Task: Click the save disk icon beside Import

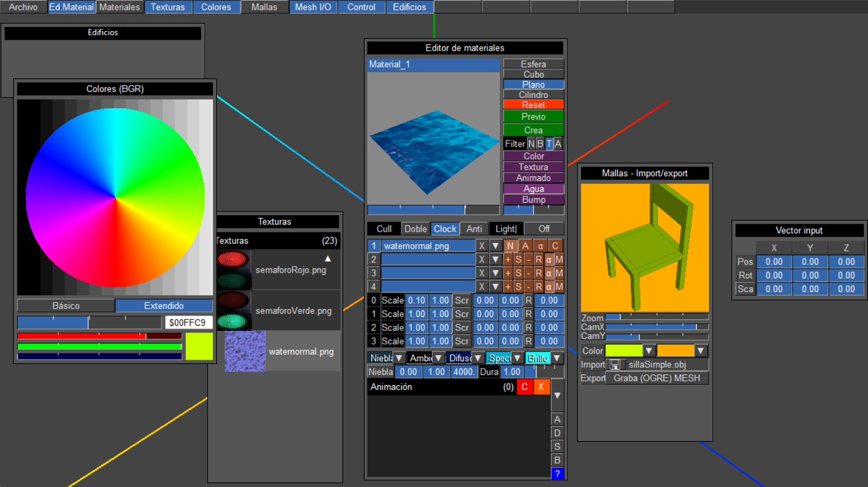Action: pos(615,365)
